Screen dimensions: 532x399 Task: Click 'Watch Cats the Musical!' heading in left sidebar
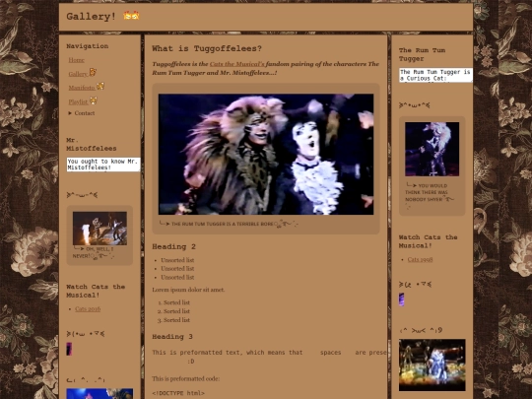96,291
